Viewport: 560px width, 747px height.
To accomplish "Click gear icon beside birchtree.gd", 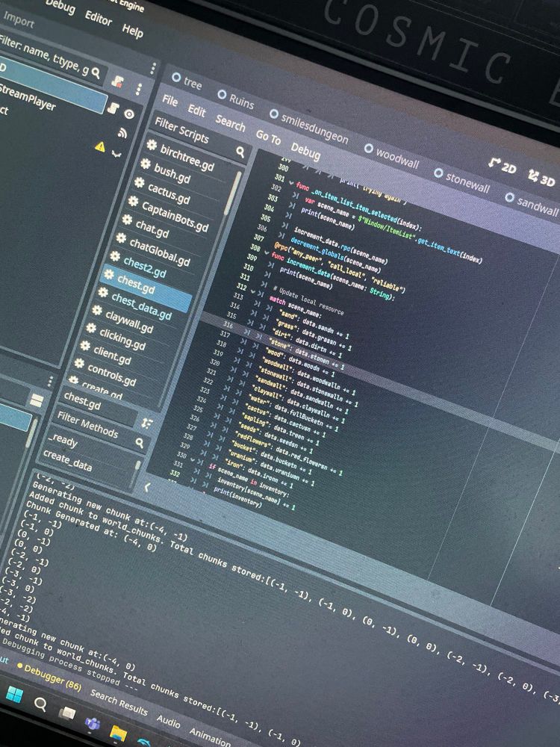I will (152, 145).
